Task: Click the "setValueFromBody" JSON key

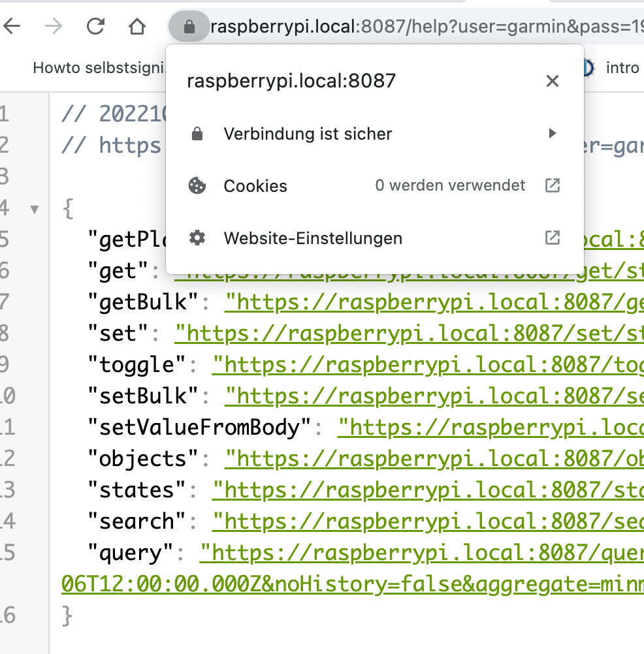Action: (199, 427)
